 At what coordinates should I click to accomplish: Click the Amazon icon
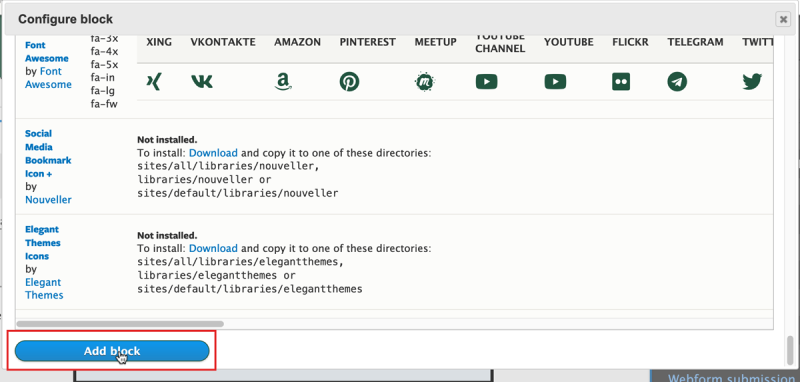tap(283, 82)
